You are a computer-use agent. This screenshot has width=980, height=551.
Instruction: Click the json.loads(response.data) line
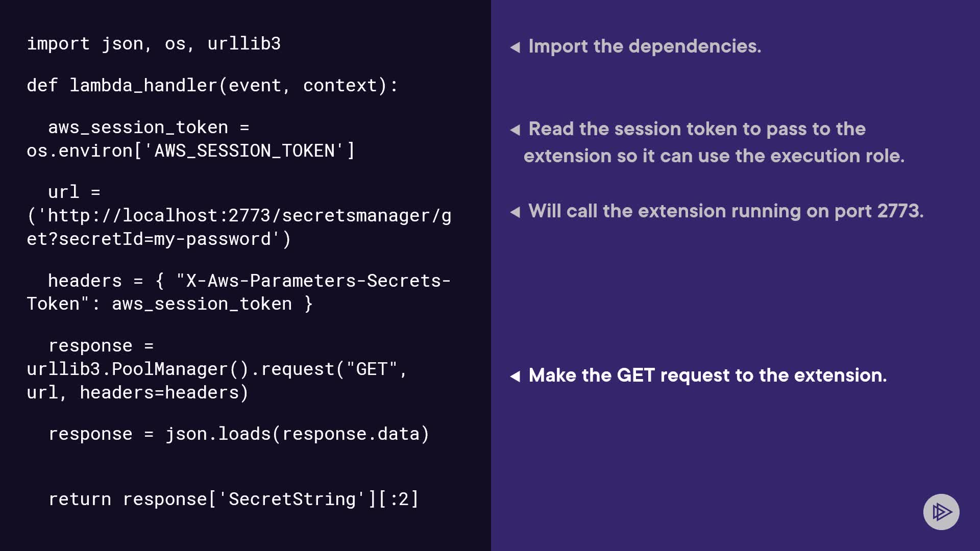coord(239,434)
